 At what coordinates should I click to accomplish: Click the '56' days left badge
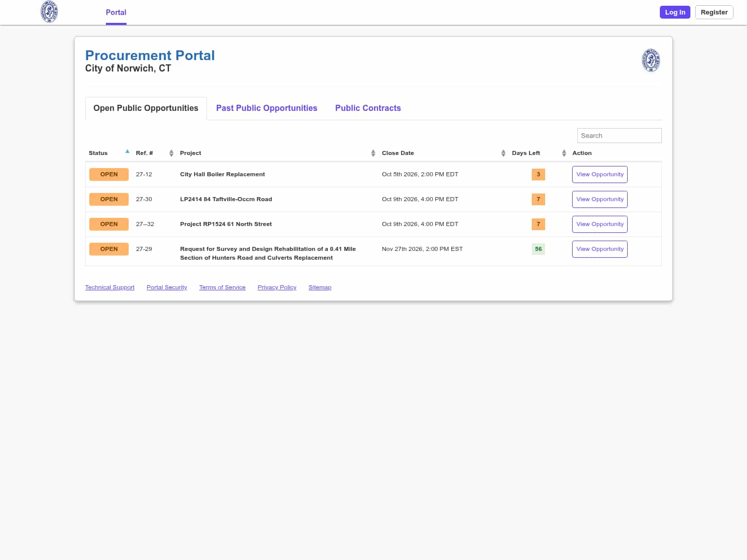pyautogui.click(x=538, y=249)
